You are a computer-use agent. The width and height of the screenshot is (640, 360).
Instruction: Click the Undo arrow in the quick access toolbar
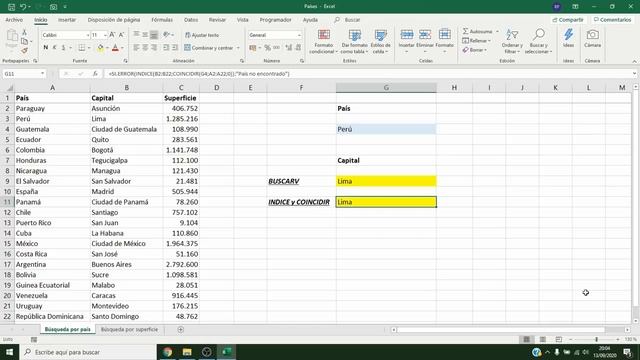[x=23, y=7]
